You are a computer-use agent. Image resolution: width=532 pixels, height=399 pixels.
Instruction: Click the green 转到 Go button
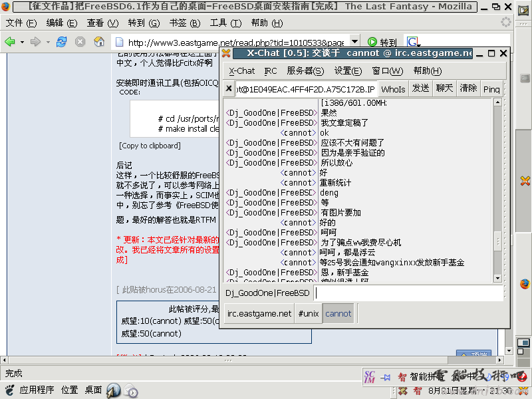click(x=382, y=42)
